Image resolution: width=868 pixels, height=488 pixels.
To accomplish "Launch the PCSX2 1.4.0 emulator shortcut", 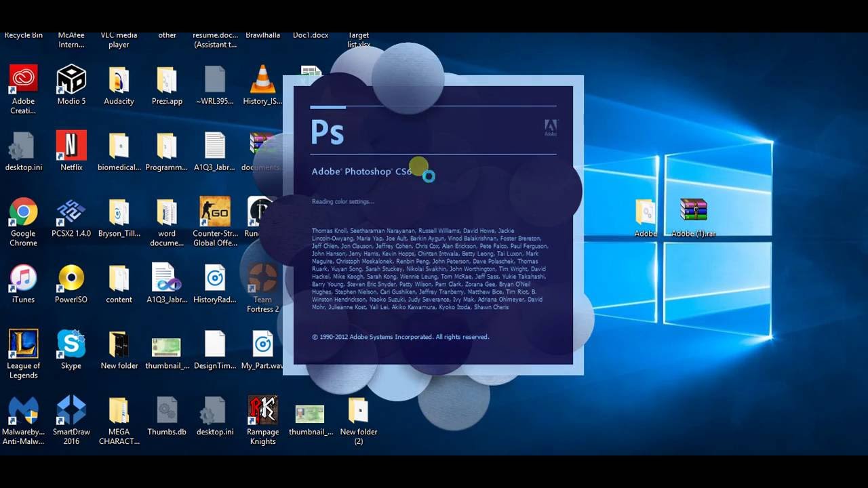I will click(71, 211).
